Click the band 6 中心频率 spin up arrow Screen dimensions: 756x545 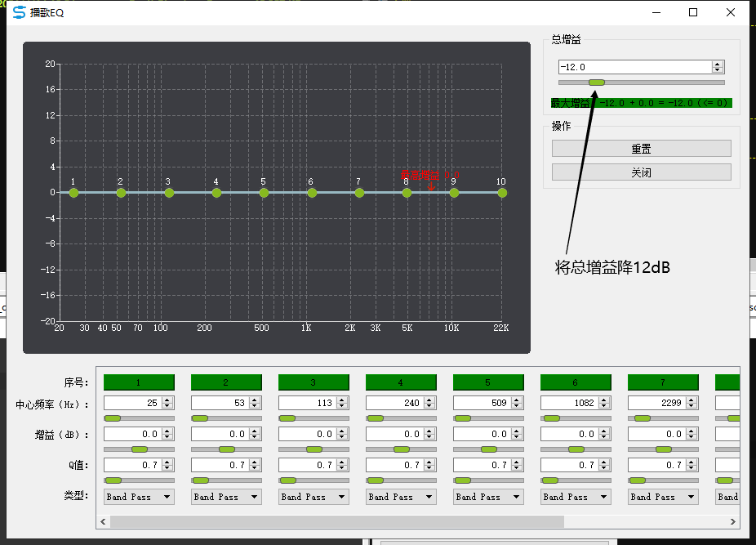click(604, 400)
